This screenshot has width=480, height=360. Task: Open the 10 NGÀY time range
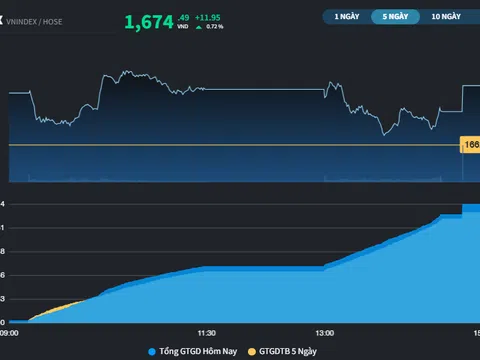click(446, 17)
